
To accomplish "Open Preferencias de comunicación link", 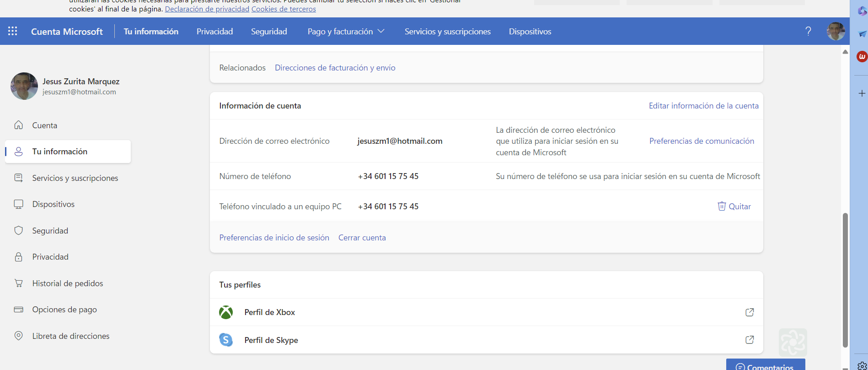I will (702, 141).
